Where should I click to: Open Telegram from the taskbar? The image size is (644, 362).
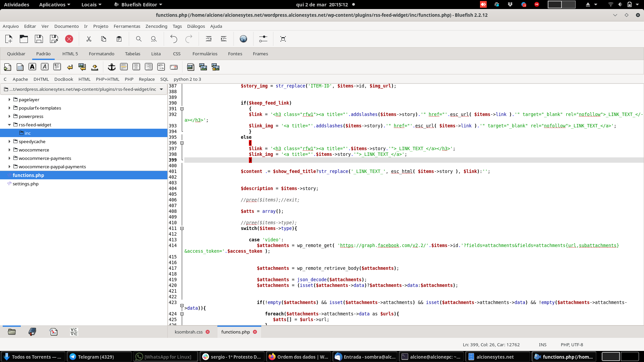coord(96,357)
